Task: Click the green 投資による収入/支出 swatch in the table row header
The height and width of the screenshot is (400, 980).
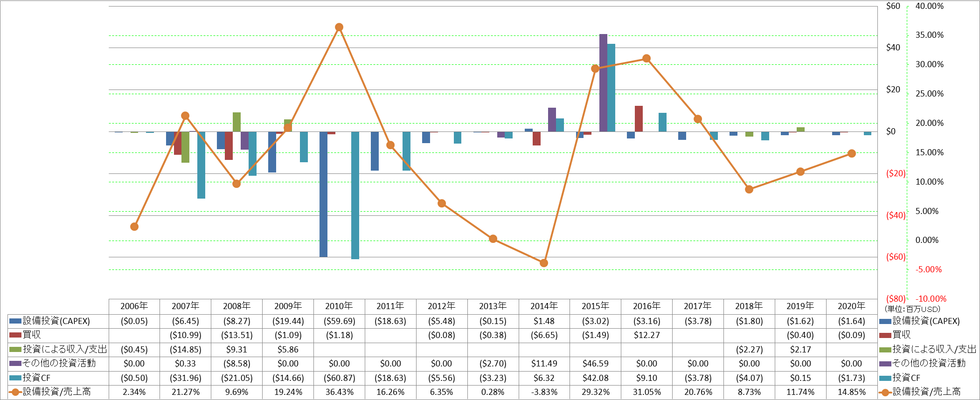Action: pyautogui.click(x=15, y=350)
